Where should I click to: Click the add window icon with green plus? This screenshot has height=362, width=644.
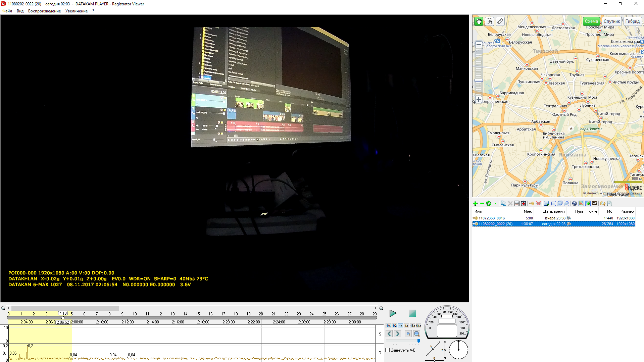(546, 203)
